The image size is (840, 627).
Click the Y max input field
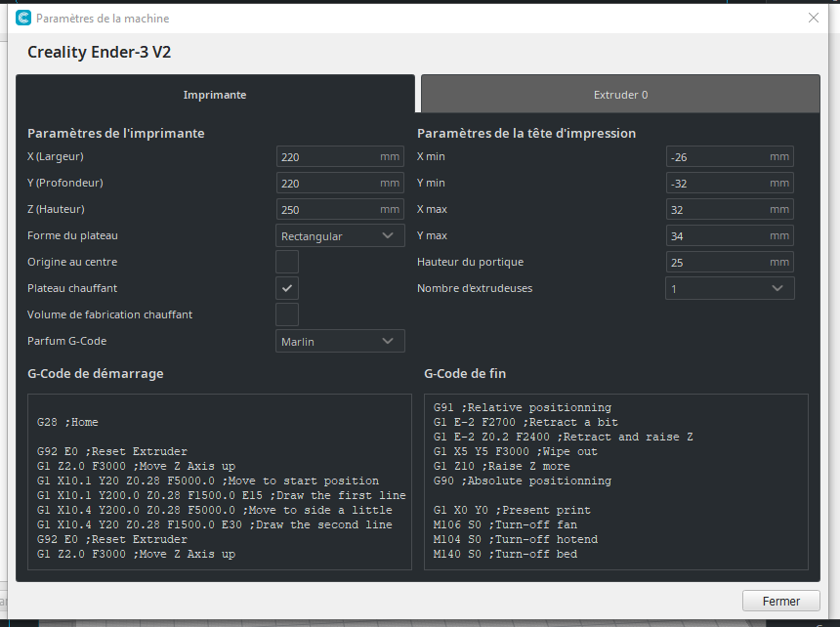click(x=730, y=235)
